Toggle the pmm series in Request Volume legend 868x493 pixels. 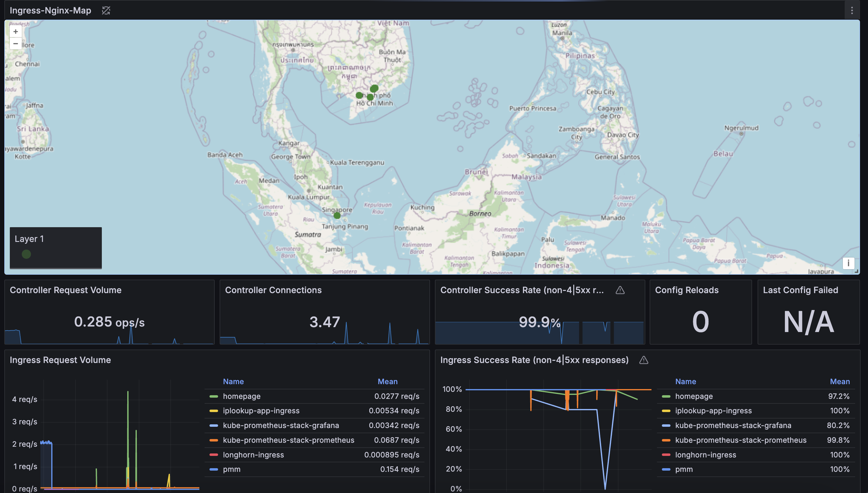(232, 469)
